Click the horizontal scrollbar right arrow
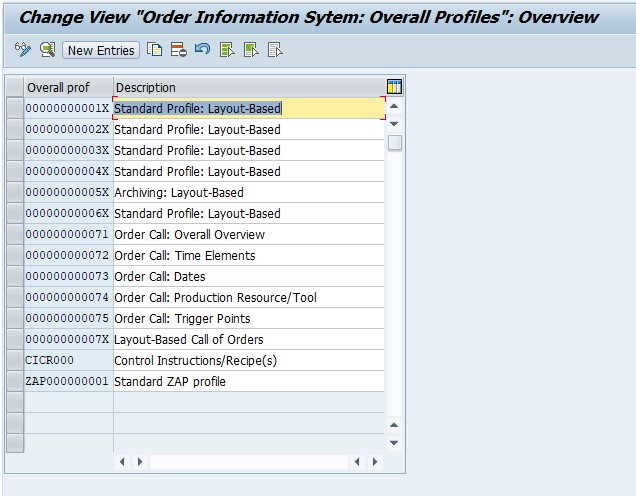The height and width of the screenshot is (496, 636). 374,462
